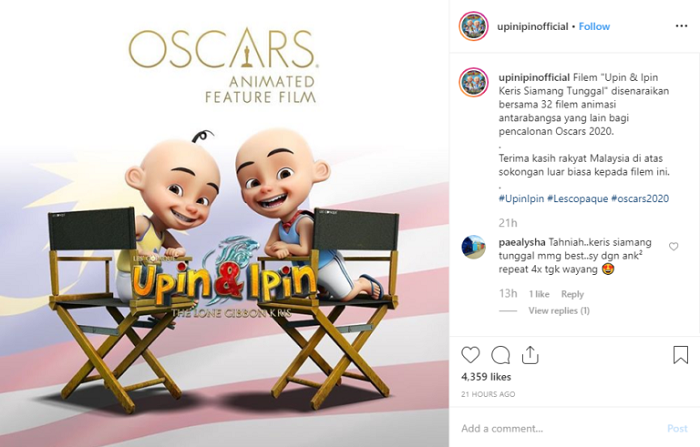Image resolution: width=700 pixels, height=447 pixels.
Task: Like paealysha's comment with small heart
Action: pyautogui.click(x=673, y=246)
